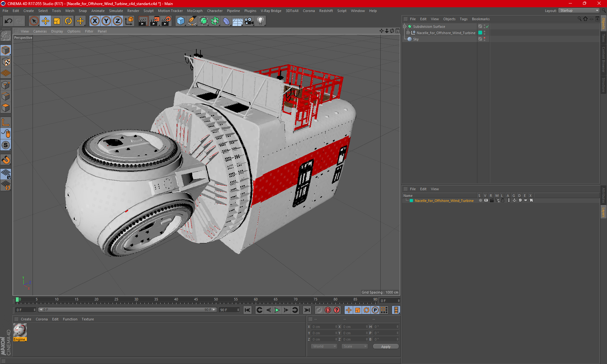Image resolution: width=607 pixels, height=364 pixels.
Task: Expand Nacelle_for_Offshore_Wind_Turbine object tree
Action: [408, 33]
